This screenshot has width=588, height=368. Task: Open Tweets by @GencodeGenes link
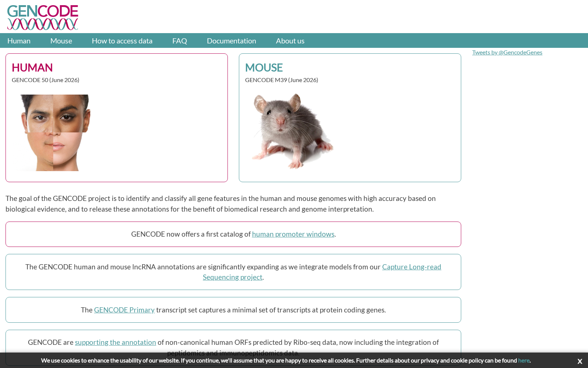coord(507,52)
